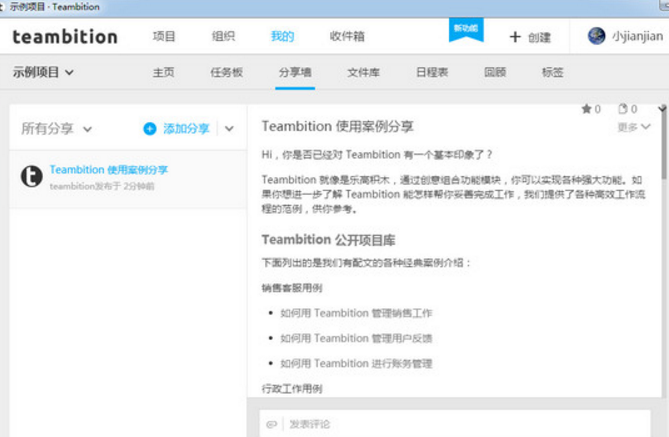Viewport: 669px width, 437px height.
Task: Switch to the 主页 tab
Action: tap(163, 72)
